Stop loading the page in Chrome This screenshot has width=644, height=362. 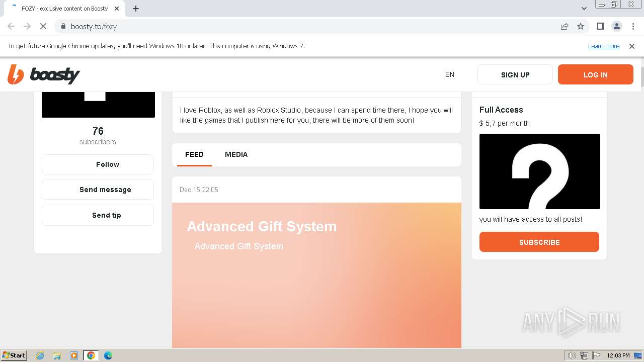(43, 26)
